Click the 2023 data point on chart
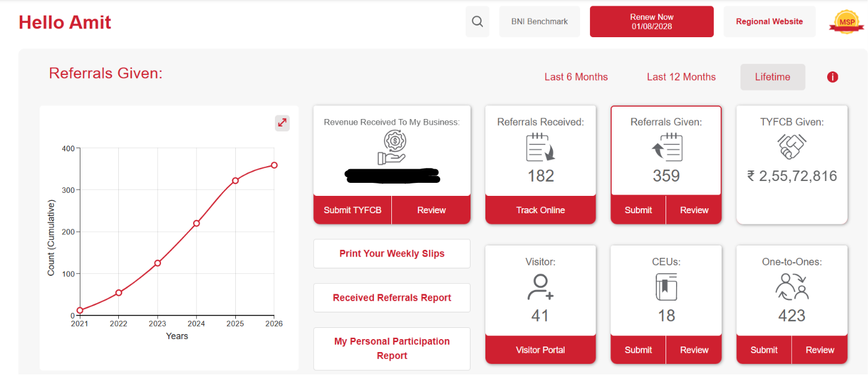The image size is (868, 375). coord(157,263)
